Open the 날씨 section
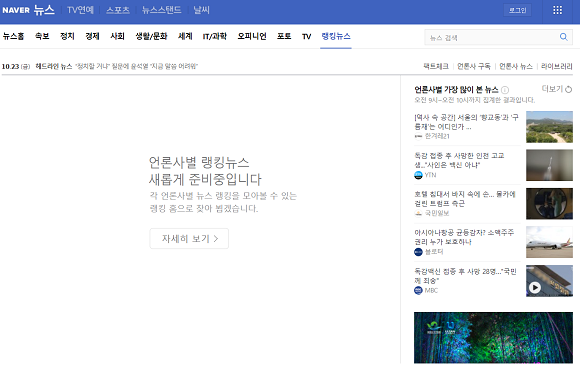 [202, 10]
